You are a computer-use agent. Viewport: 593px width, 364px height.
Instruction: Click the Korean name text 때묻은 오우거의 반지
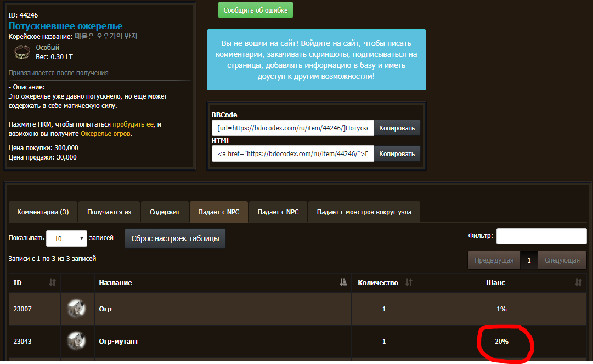pyautogui.click(x=106, y=36)
